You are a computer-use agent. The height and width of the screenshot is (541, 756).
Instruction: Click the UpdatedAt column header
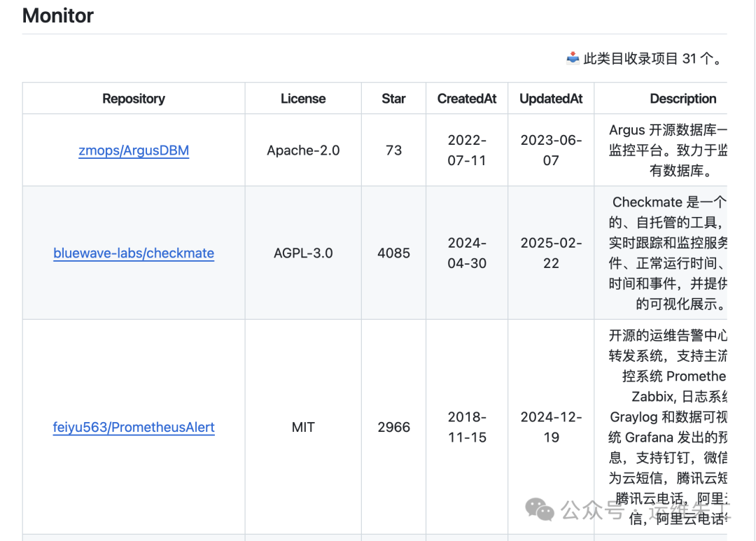tap(551, 99)
